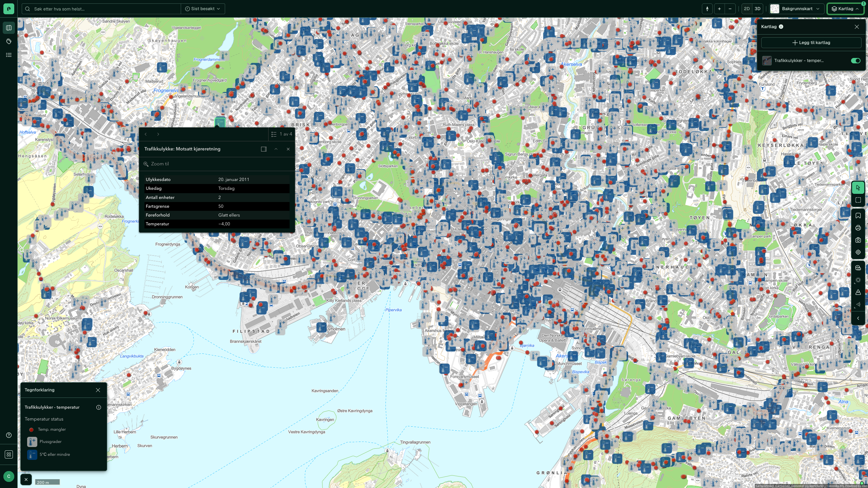Viewport: 868px width, 488px height.
Task: Open feature list '1 av 4'
Action: pyautogui.click(x=281, y=134)
